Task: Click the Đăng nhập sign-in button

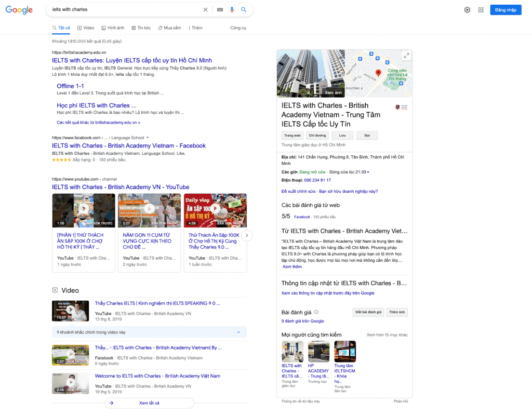Action: point(506,10)
